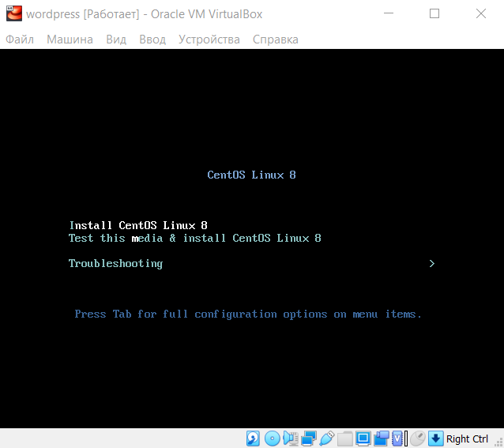Close the VirtualBox VM window
Viewport: 504px width, 448px height.
point(481,13)
